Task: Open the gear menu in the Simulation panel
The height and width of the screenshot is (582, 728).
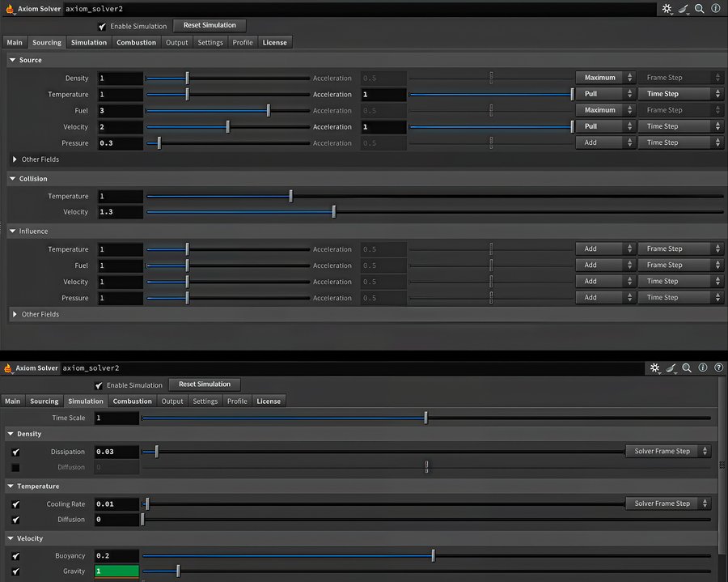Action: (657, 367)
